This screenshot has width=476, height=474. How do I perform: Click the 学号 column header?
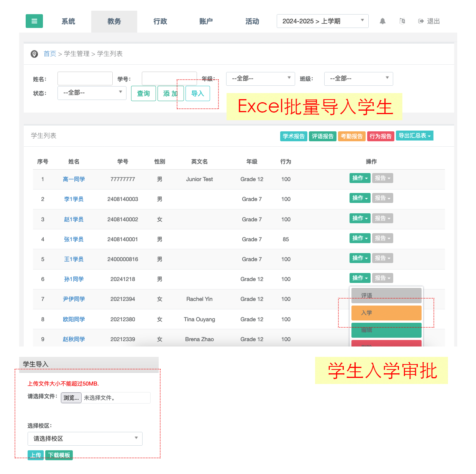pyautogui.click(x=123, y=162)
